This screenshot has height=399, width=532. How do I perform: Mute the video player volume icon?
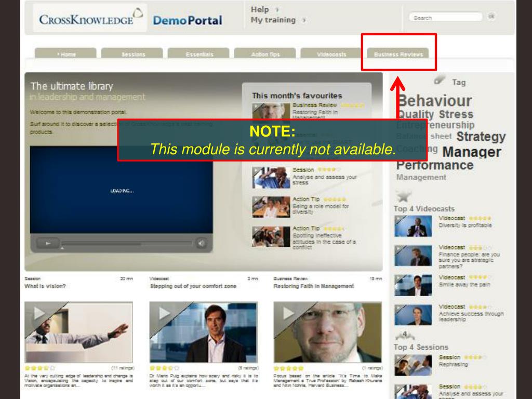point(201,243)
